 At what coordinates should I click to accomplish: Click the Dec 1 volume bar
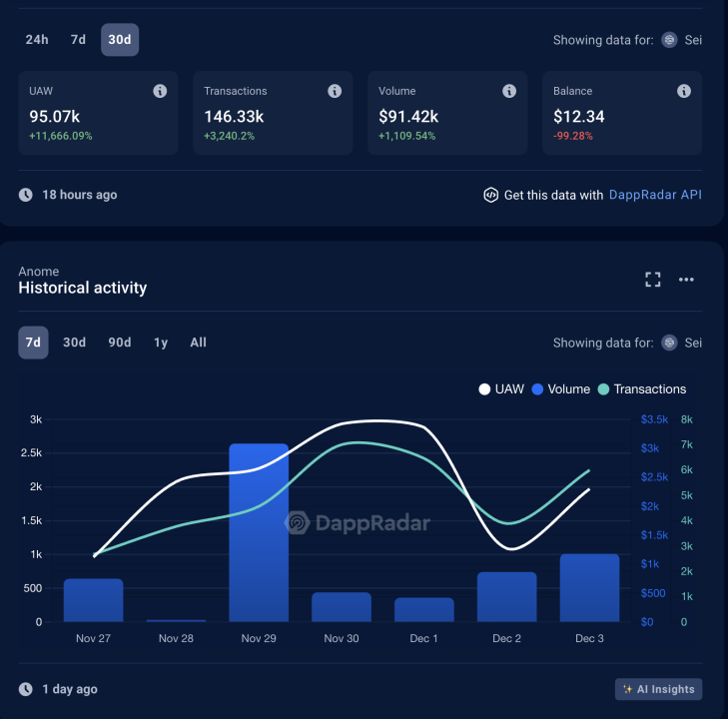click(x=423, y=610)
